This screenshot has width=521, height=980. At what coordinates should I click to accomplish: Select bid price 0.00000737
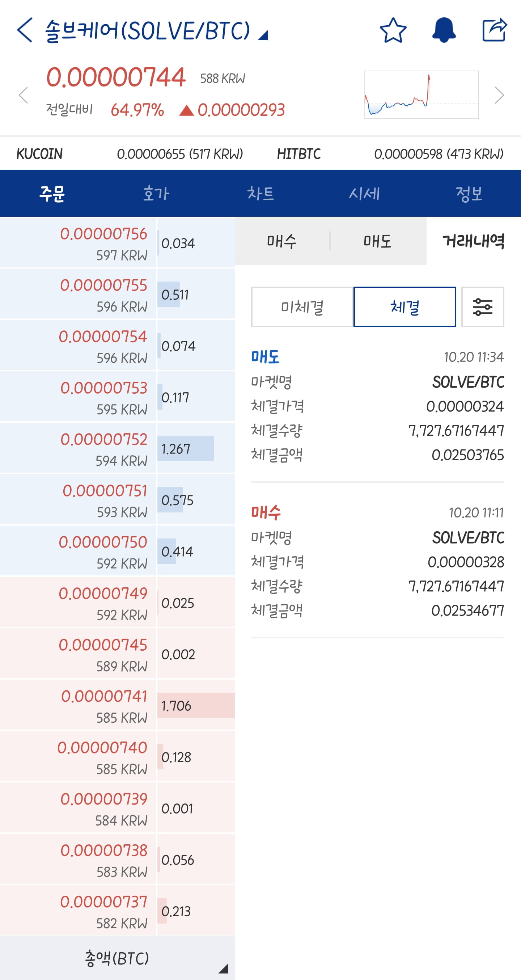78,911
